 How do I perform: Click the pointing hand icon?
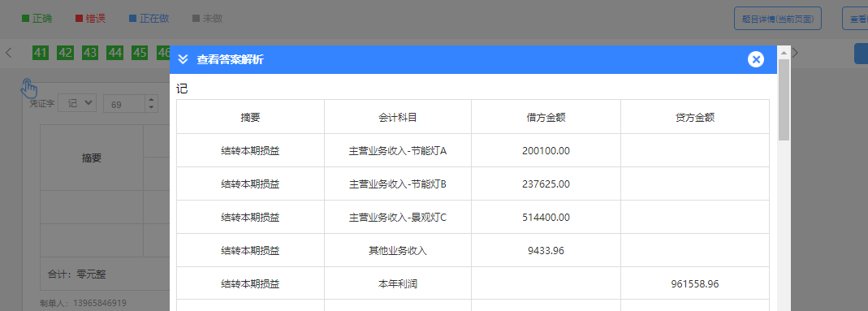28,88
